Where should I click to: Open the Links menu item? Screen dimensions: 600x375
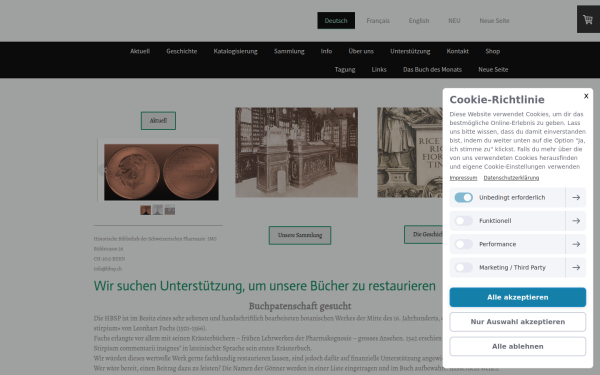coord(379,70)
